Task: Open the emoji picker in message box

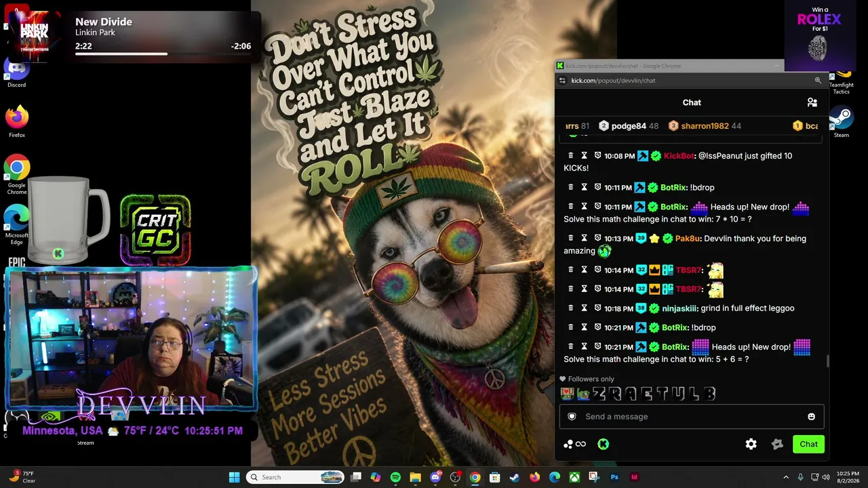Action: [811, 417]
